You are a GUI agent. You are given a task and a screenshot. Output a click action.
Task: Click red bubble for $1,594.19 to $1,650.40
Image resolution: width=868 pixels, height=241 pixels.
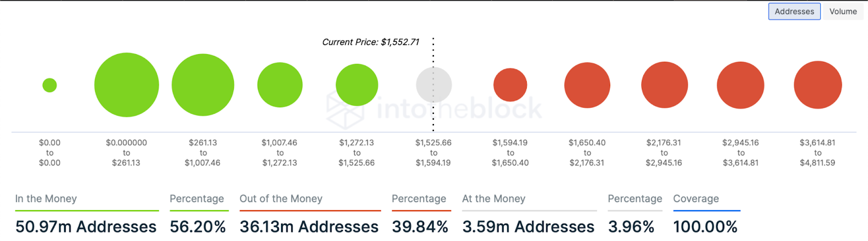coord(510,84)
